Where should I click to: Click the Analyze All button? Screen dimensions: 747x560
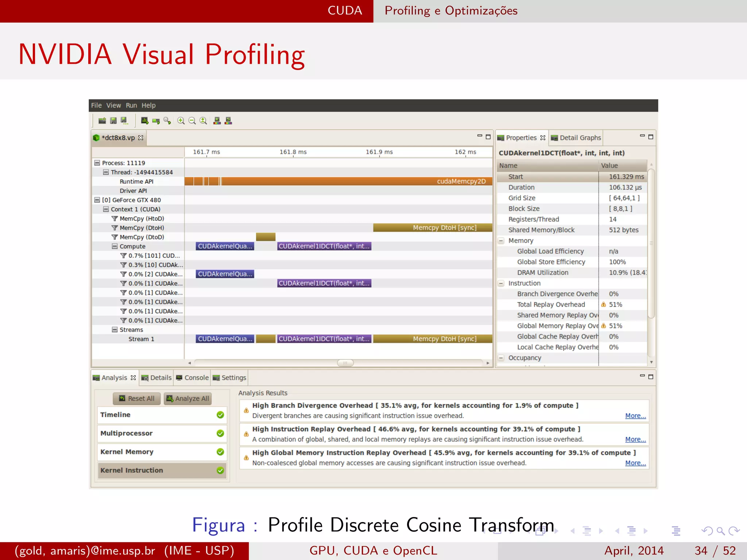click(x=187, y=398)
